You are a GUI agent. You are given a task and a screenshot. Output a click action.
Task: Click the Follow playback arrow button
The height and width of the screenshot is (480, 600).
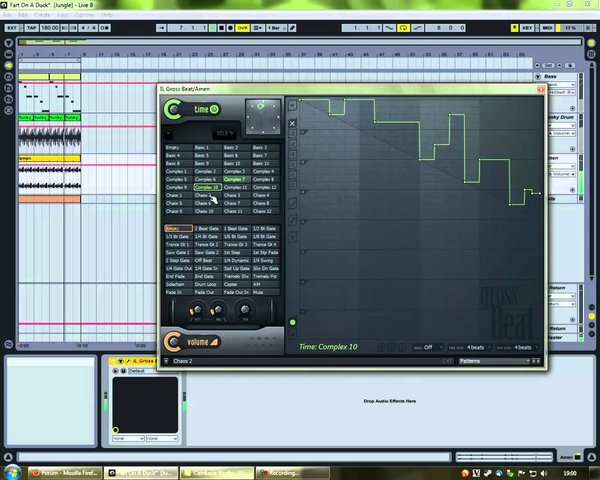[x=161, y=28]
